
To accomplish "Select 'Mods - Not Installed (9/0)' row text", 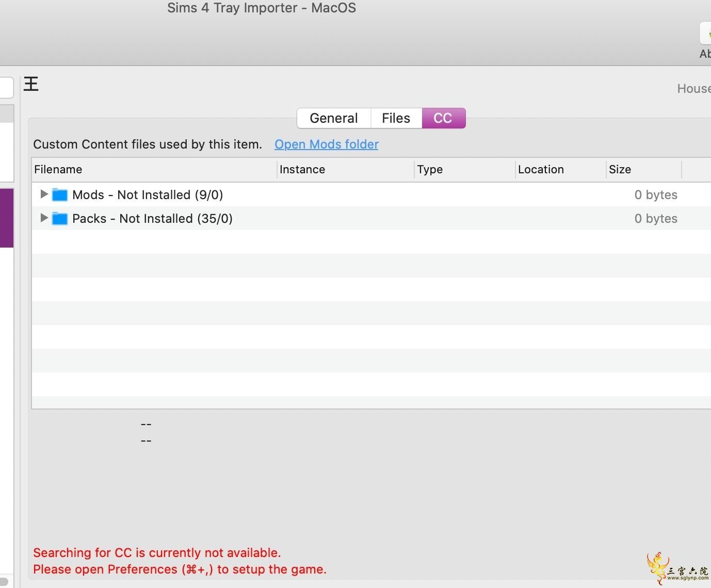I will tap(148, 195).
